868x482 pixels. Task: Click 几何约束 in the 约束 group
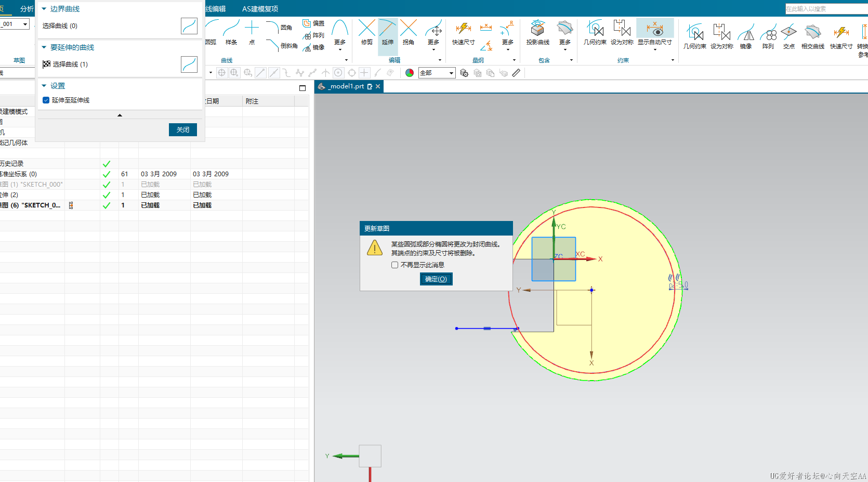click(x=595, y=33)
